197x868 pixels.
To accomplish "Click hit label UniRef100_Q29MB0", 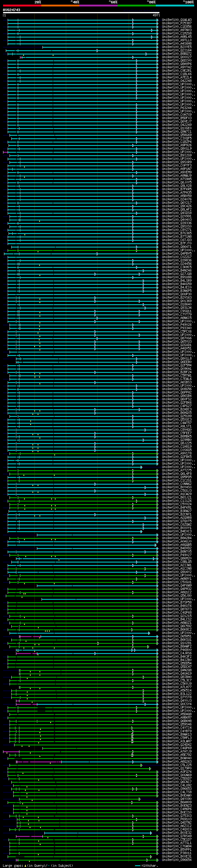I will (177, 440).
